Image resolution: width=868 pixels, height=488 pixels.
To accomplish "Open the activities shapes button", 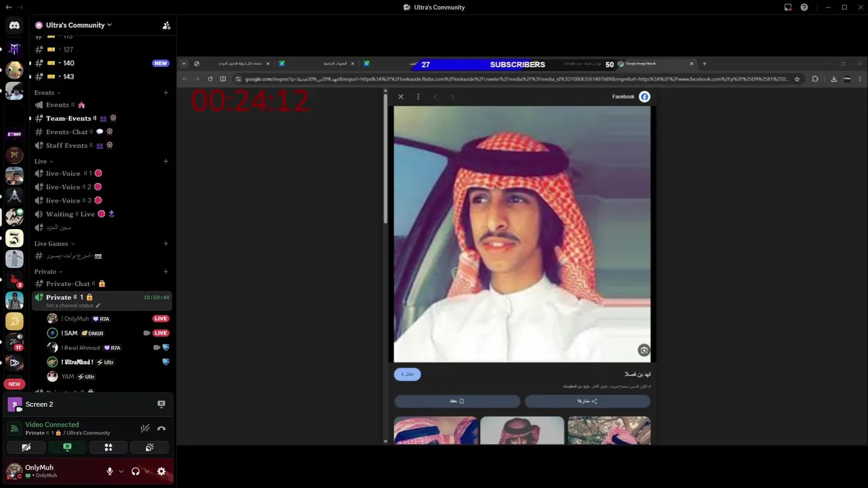I will point(108,447).
